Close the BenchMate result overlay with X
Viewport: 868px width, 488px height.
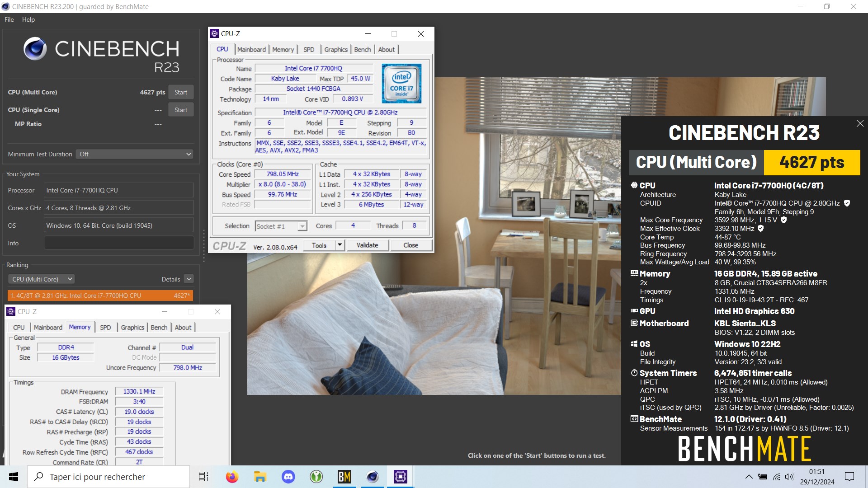pos(860,123)
